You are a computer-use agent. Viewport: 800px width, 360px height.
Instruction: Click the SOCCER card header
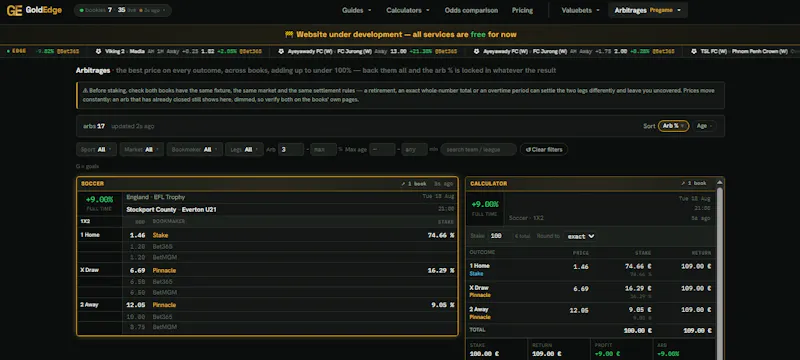(x=267, y=184)
